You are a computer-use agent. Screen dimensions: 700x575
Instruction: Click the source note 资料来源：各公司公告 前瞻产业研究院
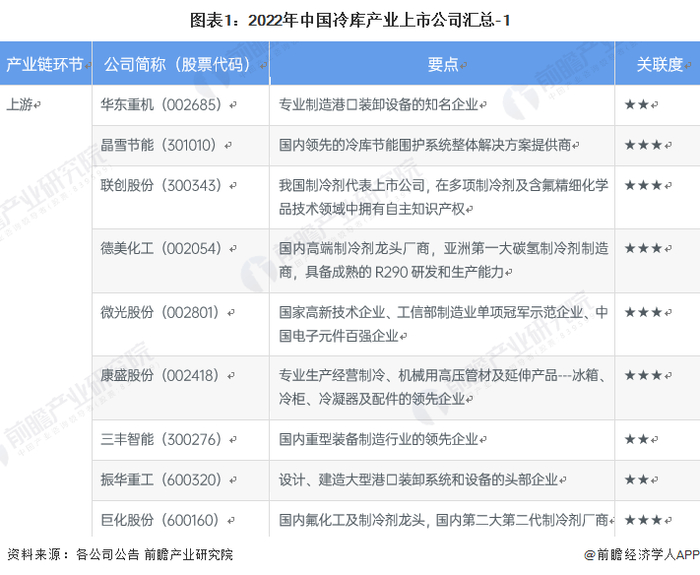click(x=121, y=554)
